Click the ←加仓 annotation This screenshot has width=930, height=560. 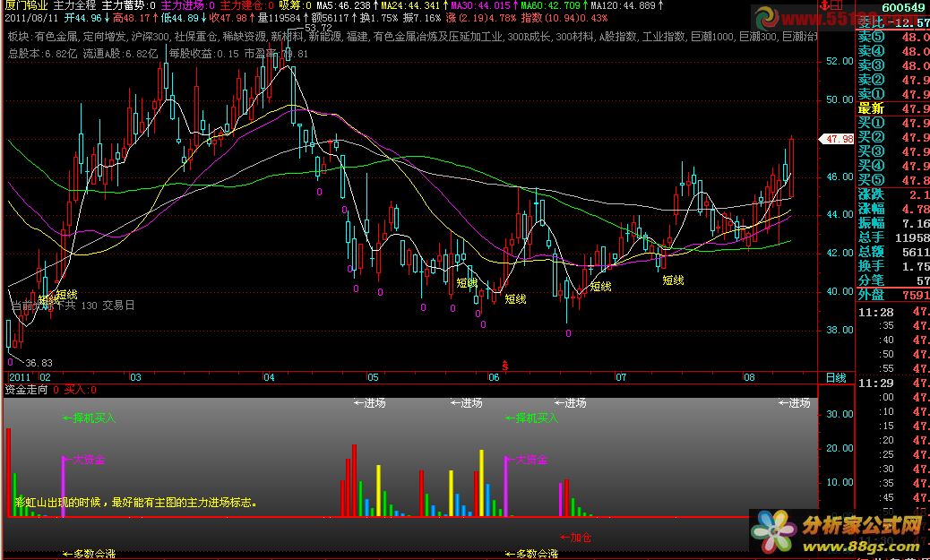click(x=575, y=538)
